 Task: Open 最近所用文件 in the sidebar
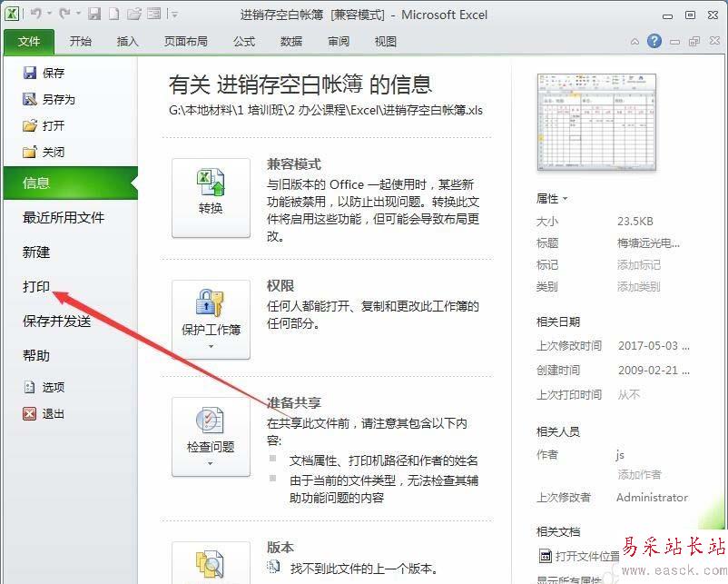point(64,217)
